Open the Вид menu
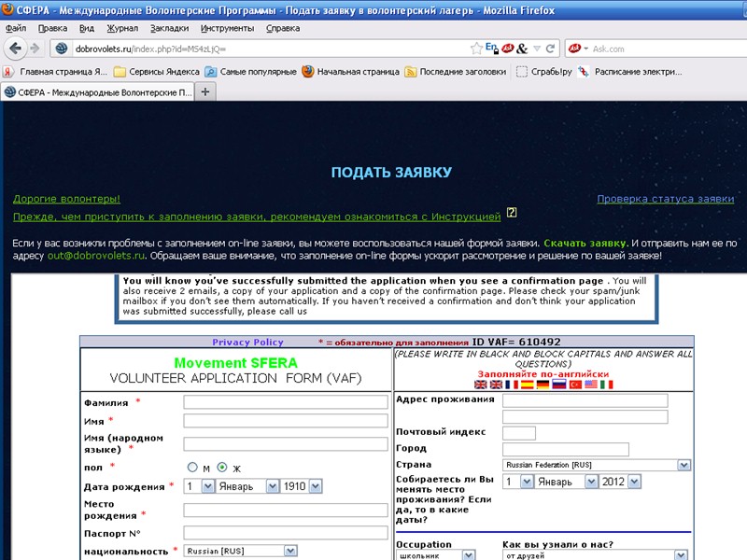 point(86,28)
